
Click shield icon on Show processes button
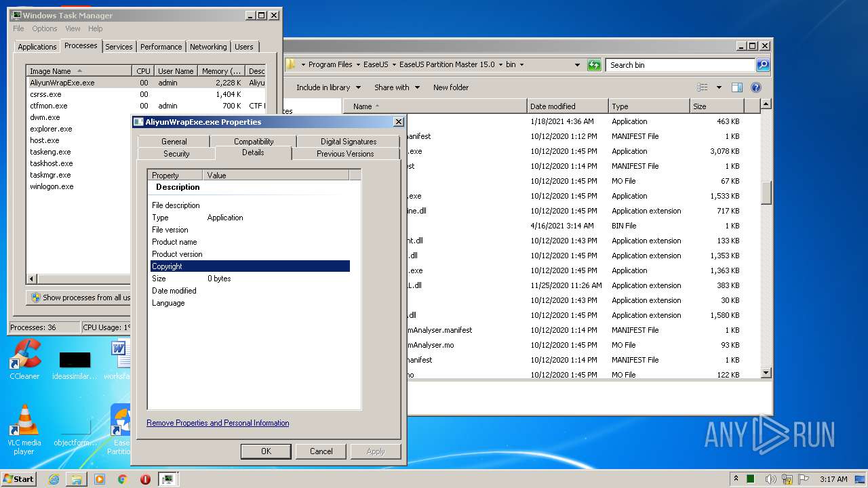click(x=36, y=298)
